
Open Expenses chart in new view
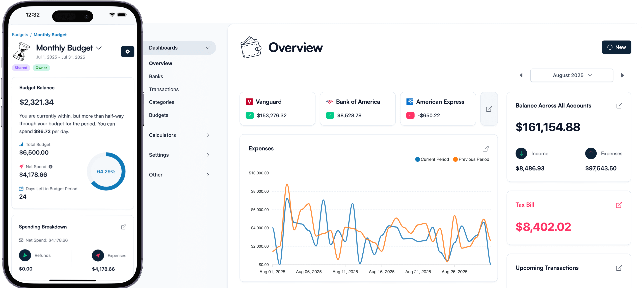485,149
